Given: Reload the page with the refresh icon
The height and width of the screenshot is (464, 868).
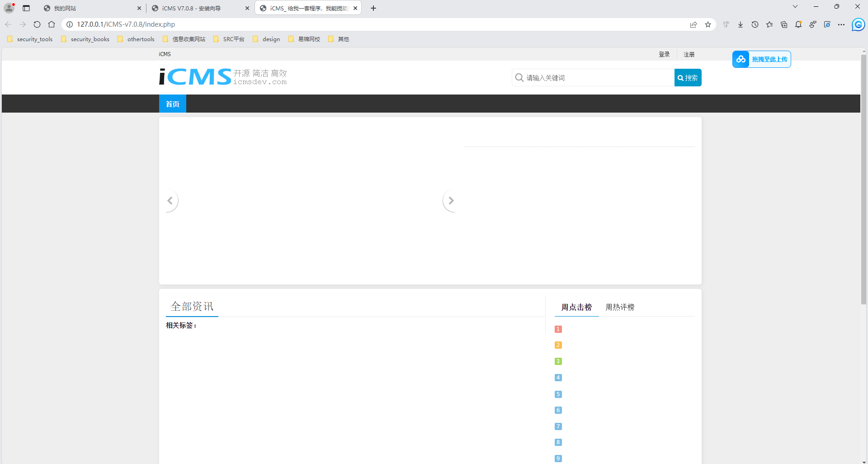Looking at the screenshot, I should (x=37, y=24).
